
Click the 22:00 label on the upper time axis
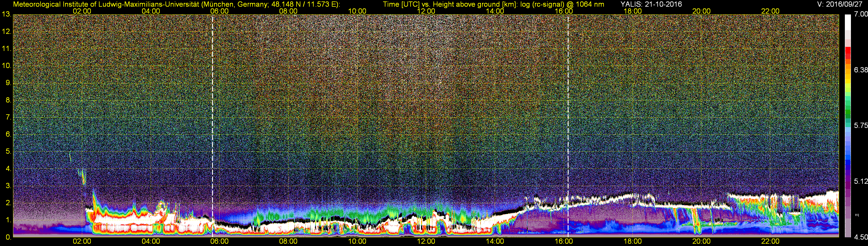pos(770,11)
